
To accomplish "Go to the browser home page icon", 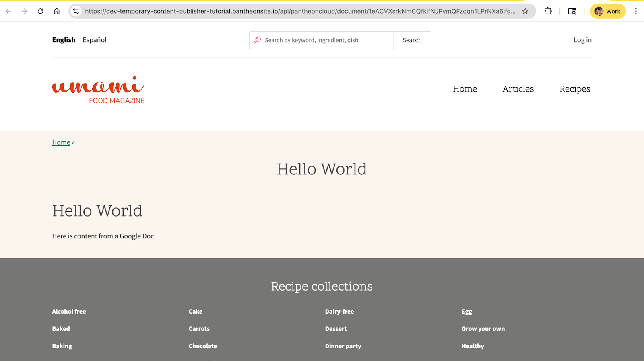I will click(57, 11).
